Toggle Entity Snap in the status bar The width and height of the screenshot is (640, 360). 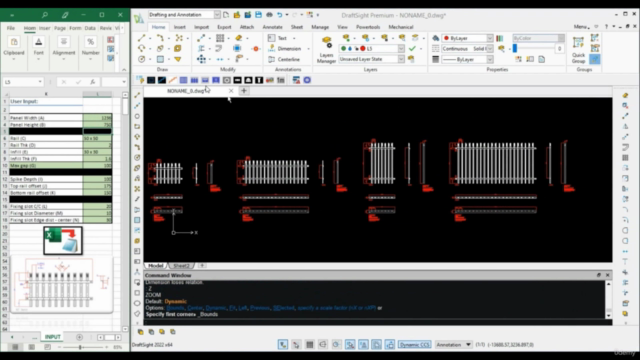[350, 345]
